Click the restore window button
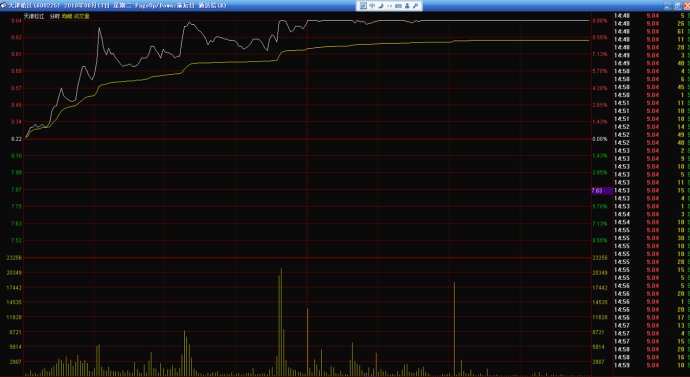Image resolution: width=690 pixels, height=377 pixels. 677,5
